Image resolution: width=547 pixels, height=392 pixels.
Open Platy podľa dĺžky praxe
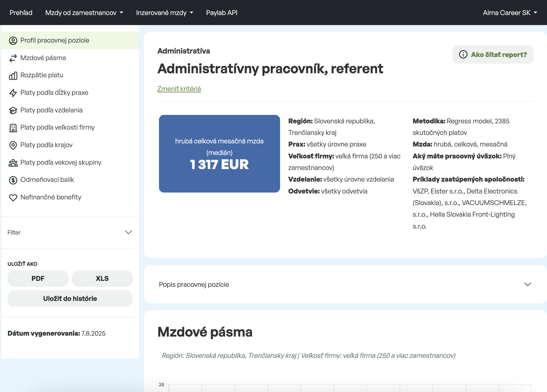70,93
